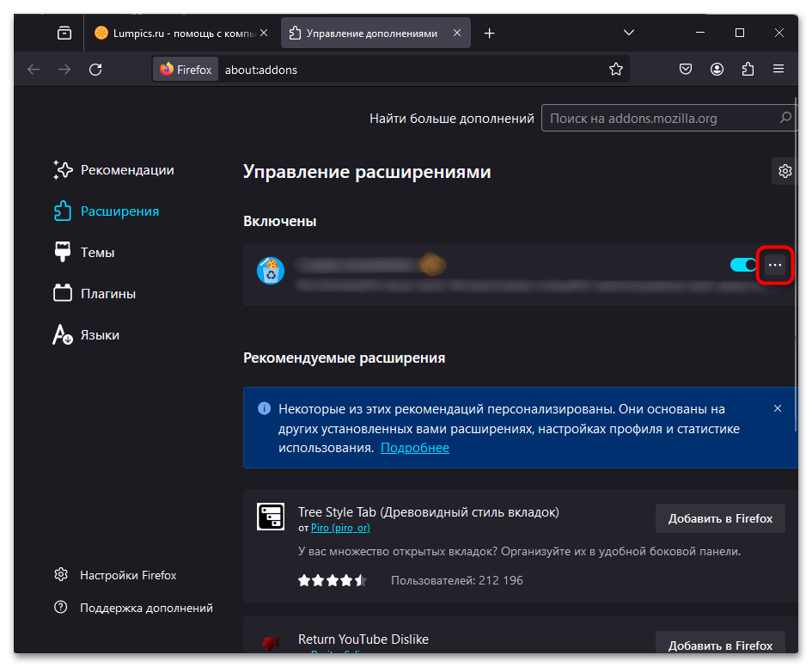Click the cookie trash extension icon
Image resolution: width=812 pixels, height=667 pixels.
point(271,270)
